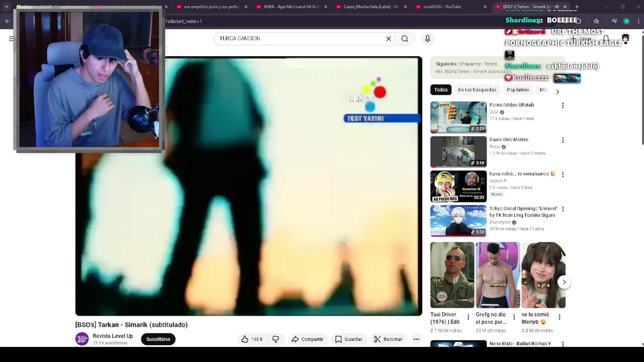Open more actions ellipsis below video

(x=416, y=339)
